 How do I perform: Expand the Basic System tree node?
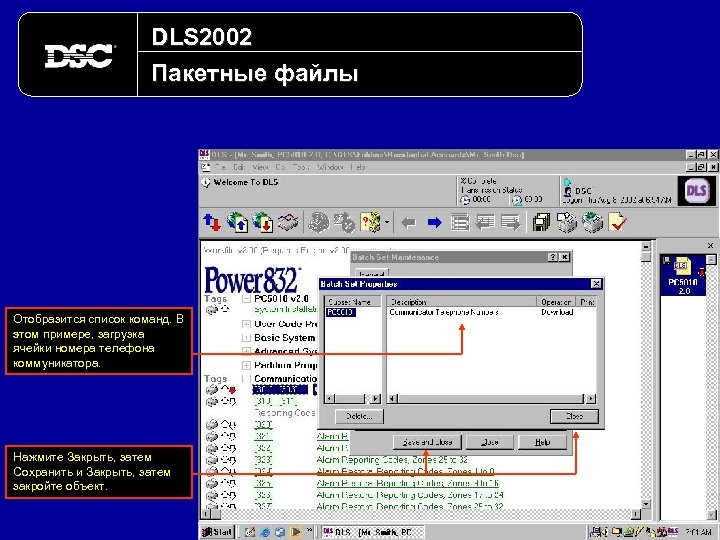(x=246, y=338)
